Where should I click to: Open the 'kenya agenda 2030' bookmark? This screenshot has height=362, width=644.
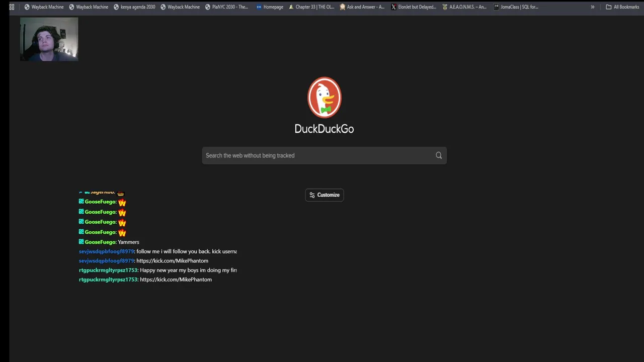(134, 7)
